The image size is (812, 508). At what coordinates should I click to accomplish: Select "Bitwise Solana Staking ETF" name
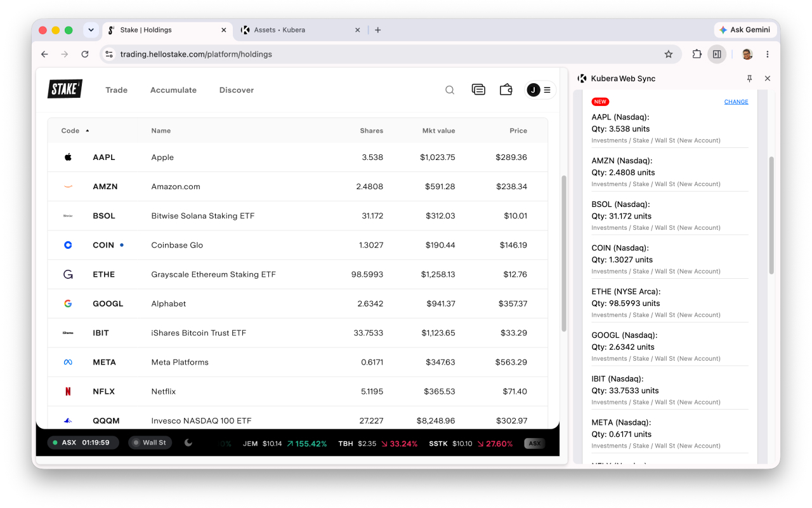click(203, 216)
